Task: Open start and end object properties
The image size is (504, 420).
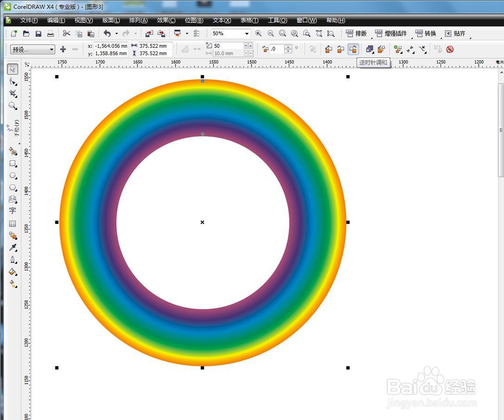Action: [410, 49]
